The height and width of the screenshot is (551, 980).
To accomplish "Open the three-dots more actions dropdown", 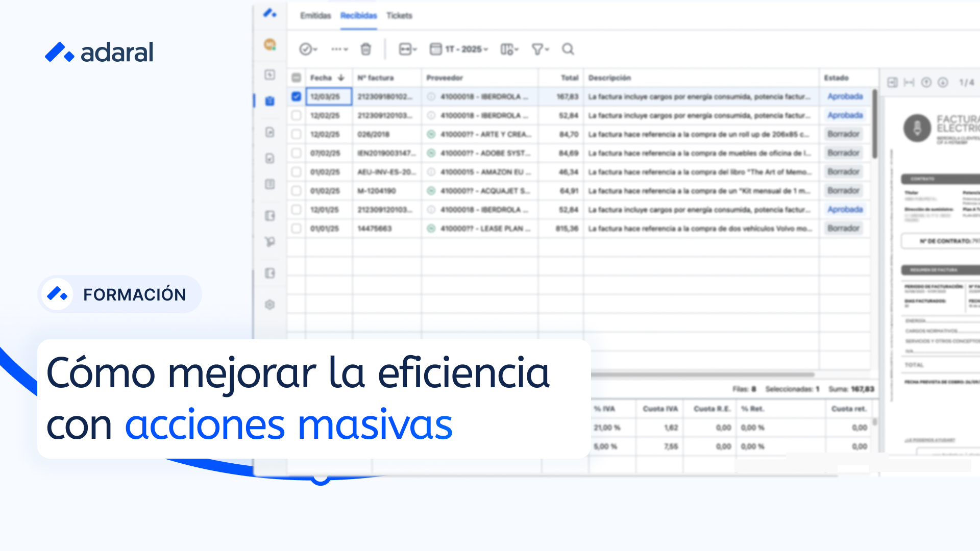I will point(339,49).
